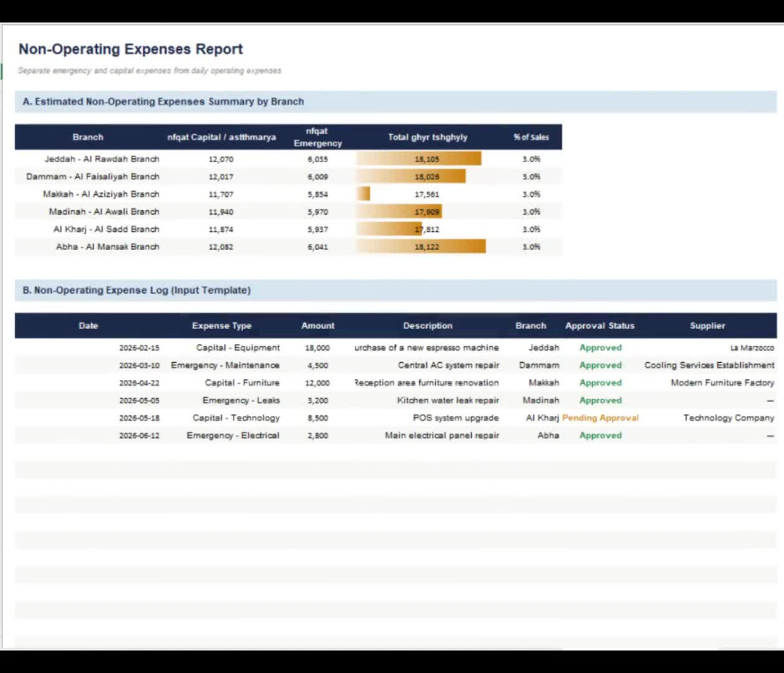Select emergency value 6,035
784x673 pixels.
[318, 159]
